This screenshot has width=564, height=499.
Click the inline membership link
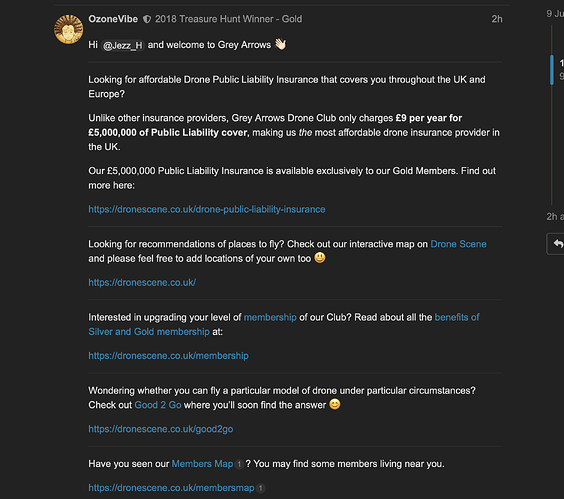pyautogui.click(x=270, y=317)
